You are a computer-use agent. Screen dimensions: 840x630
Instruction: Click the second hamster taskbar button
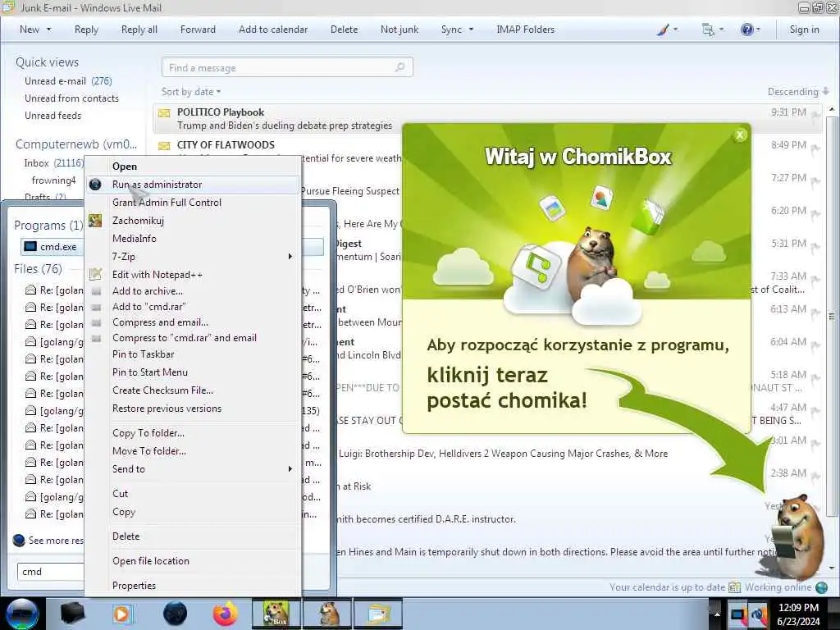(327, 614)
